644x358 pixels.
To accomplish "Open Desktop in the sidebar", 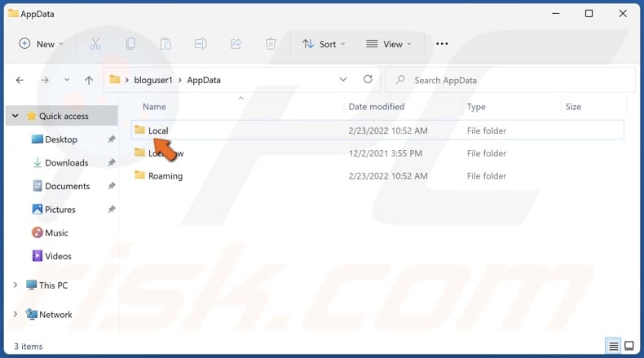I will tap(61, 139).
